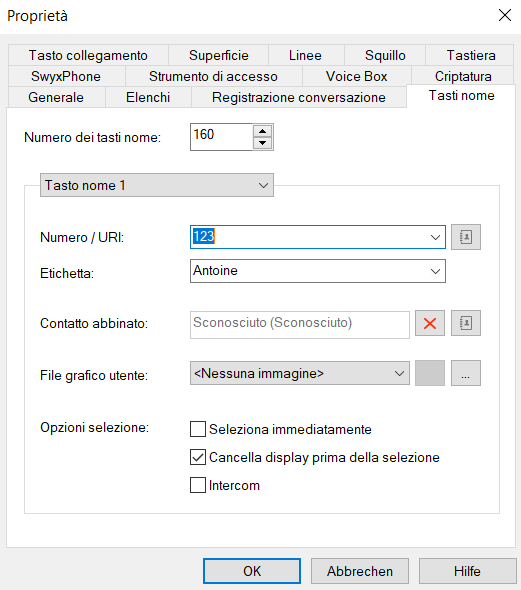Expand the Etichetta dropdown with Antoine
The height and width of the screenshot is (590, 521).
435,271
